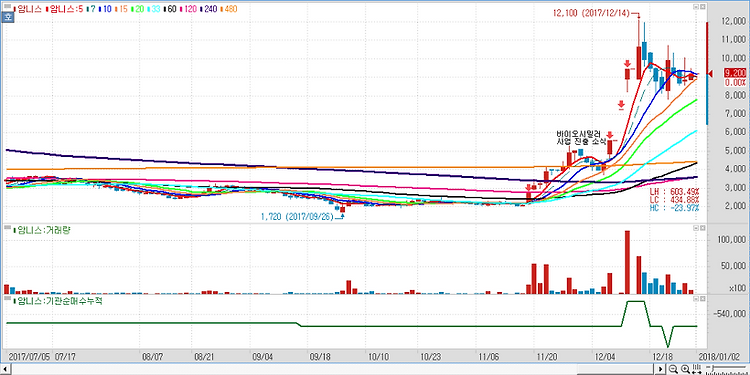Viewport: 750px width, 375px height.
Task: Minimize the 기관순매수누적 panel
Action: tap(695, 298)
